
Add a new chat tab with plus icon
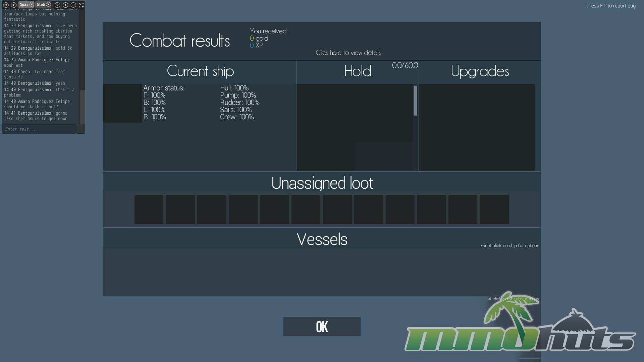point(65,5)
